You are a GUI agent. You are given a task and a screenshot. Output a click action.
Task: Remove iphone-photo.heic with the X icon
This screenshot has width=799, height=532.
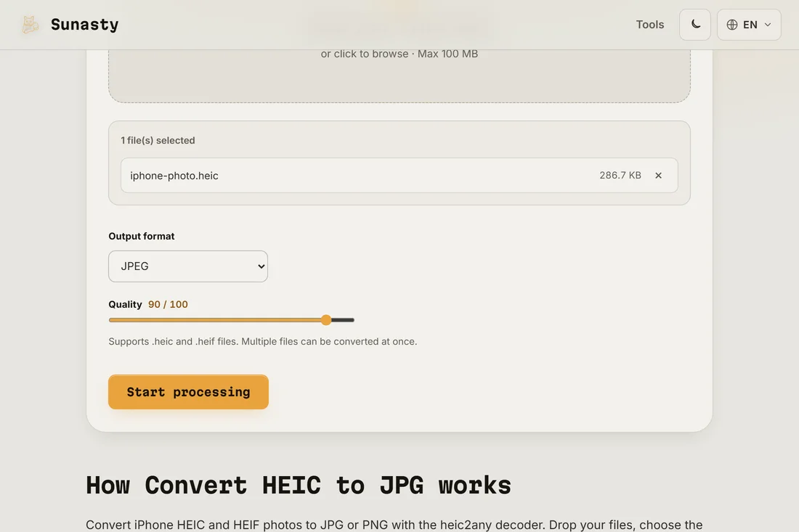(658, 175)
